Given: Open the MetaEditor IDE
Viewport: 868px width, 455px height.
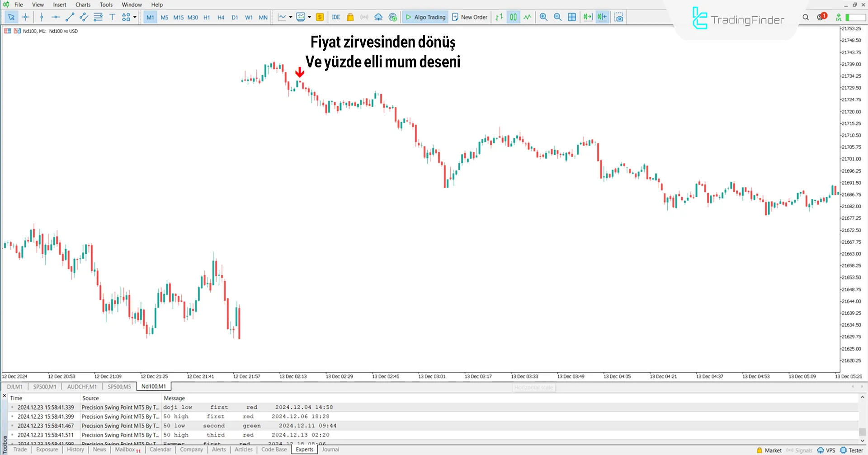Looking at the screenshot, I should (336, 17).
